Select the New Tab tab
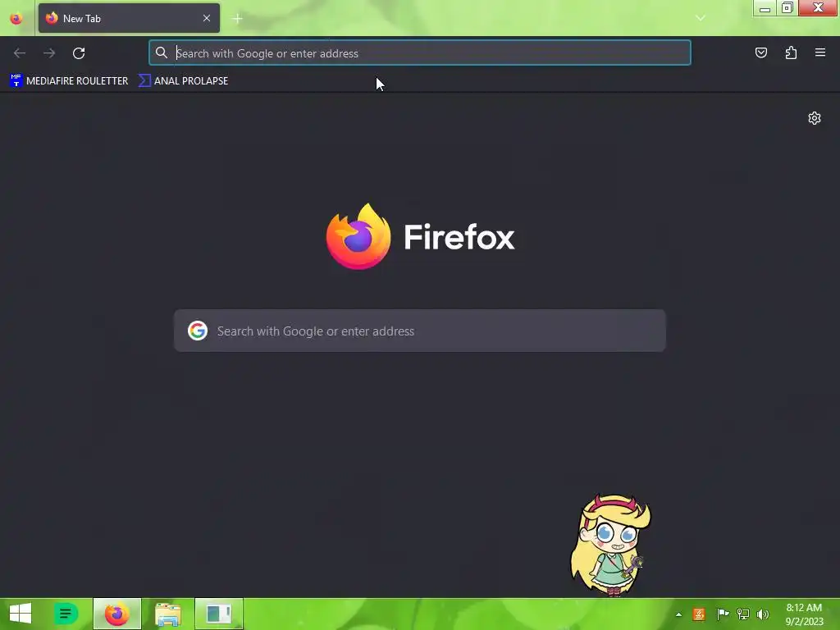 (x=129, y=18)
